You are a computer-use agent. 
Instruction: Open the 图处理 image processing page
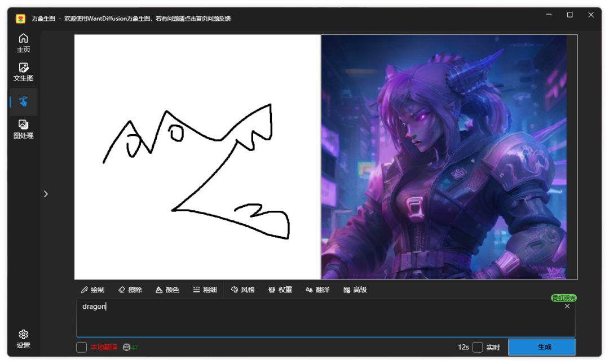23,130
